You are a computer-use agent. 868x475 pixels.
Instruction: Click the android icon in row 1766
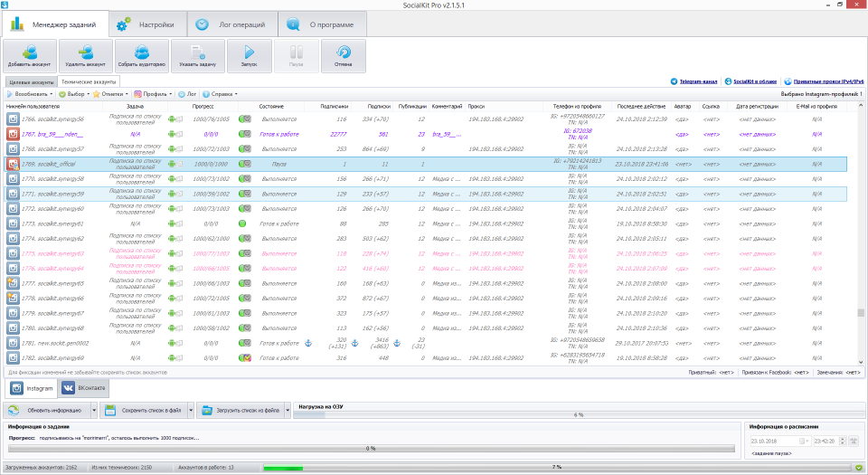pyautogui.click(x=172, y=119)
